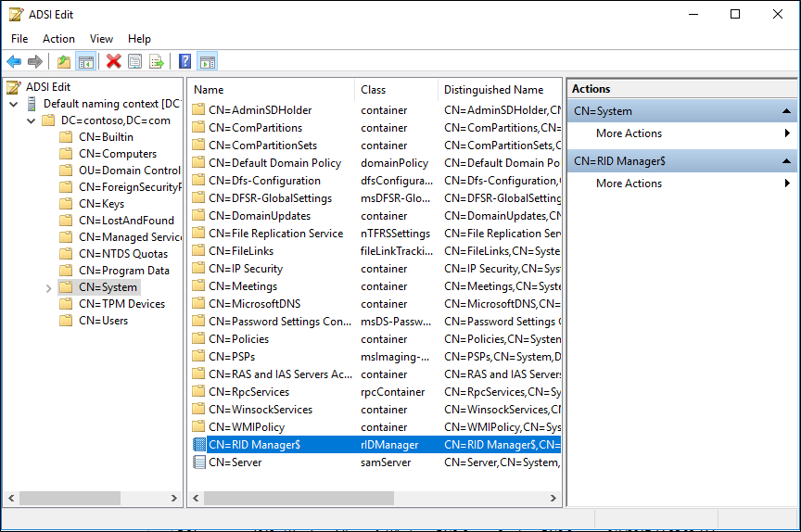Click the icon beside CN=RID Manager$

coord(198,444)
